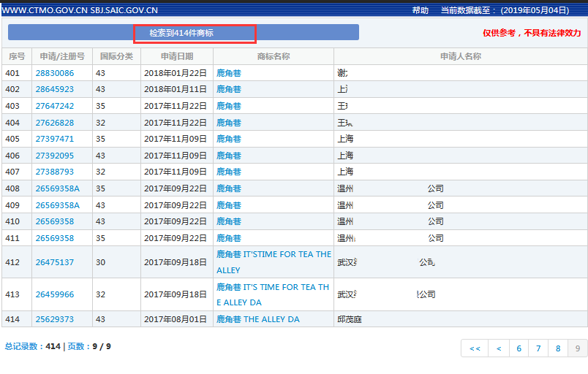This screenshot has width=588, height=374.
Task: Select date 2017年08月01日 cell
Action: pos(176,319)
